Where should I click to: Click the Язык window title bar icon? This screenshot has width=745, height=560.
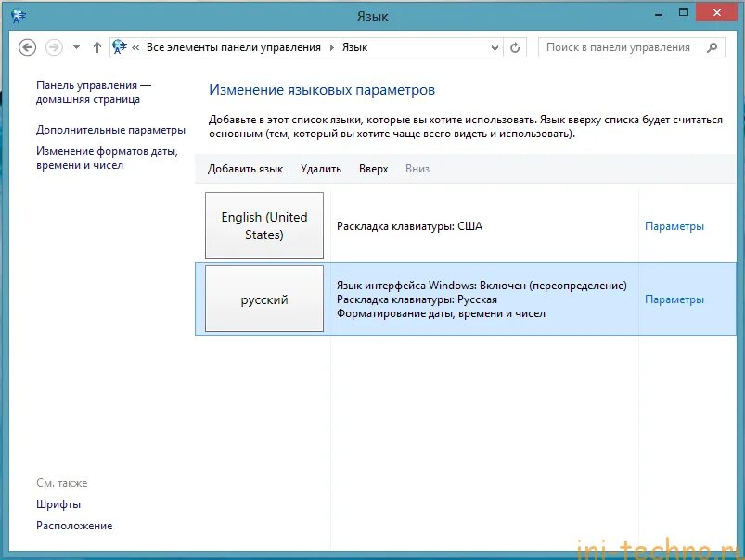coord(19,16)
